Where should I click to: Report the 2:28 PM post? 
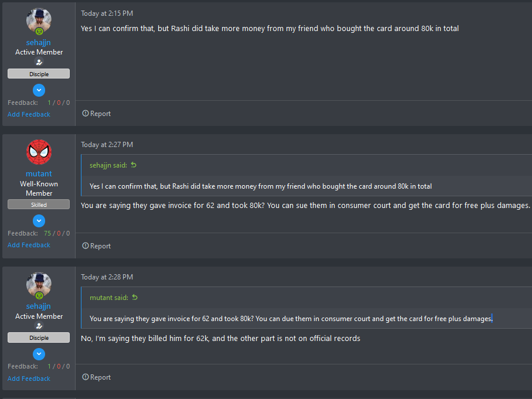pyautogui.click(x=96, y=377)
